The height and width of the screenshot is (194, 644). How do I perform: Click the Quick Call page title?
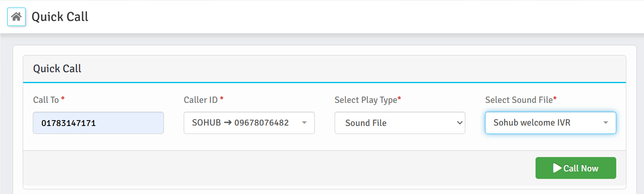tap(60, 17)
